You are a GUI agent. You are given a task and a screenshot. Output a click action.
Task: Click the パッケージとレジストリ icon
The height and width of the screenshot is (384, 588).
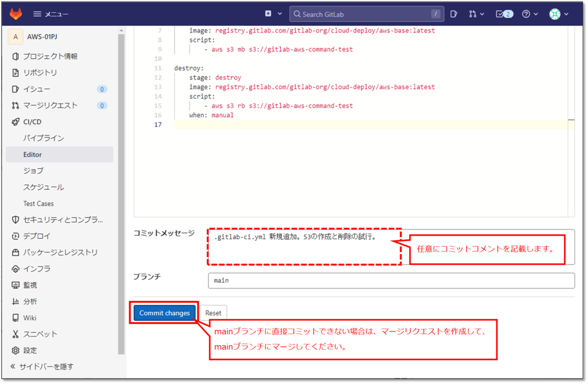tap(15, 253)
